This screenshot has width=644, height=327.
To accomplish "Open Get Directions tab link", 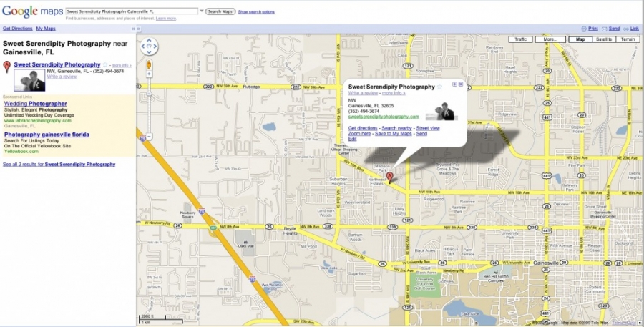I will point(18,29).
